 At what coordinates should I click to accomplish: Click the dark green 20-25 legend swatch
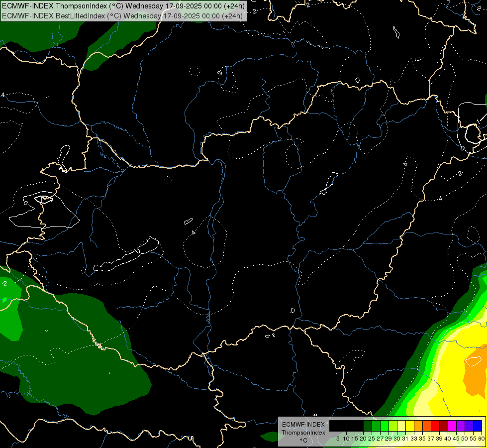tap(368, 426)
